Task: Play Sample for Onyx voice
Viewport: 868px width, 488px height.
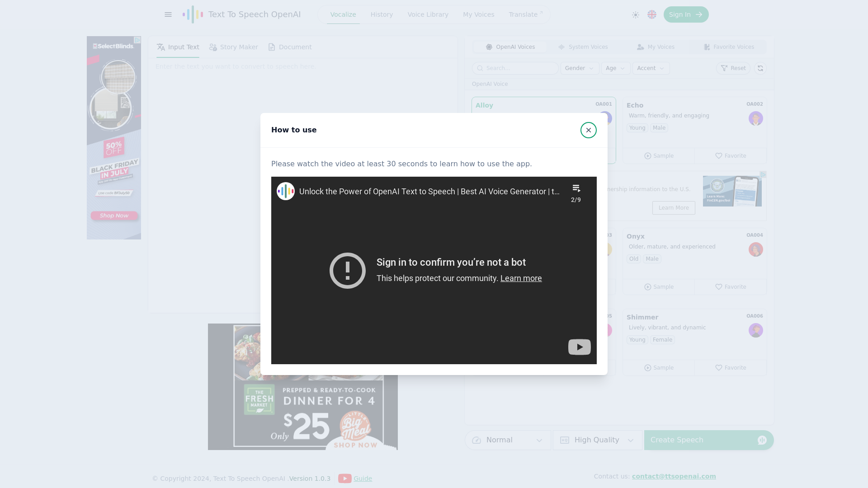Action: pyautogui.click(x=659, y=287)
